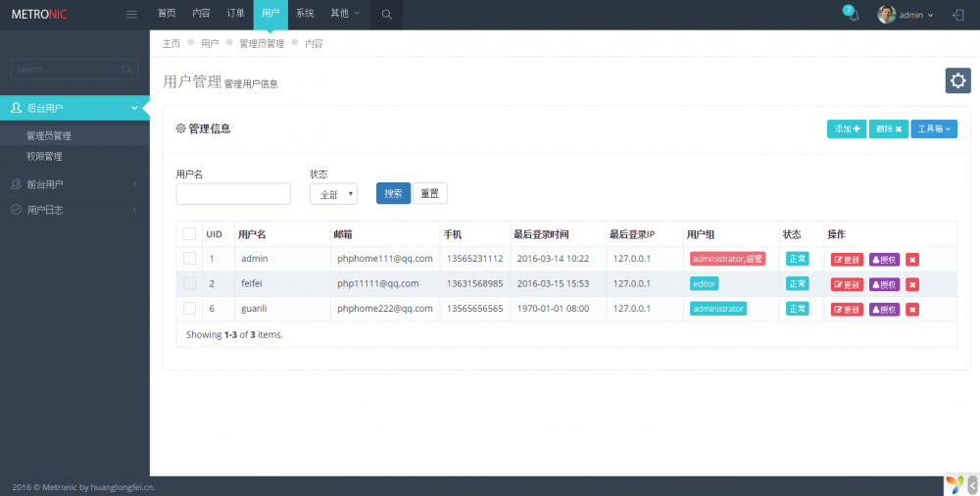Check the feifei row checkbox

coord(189,283)
